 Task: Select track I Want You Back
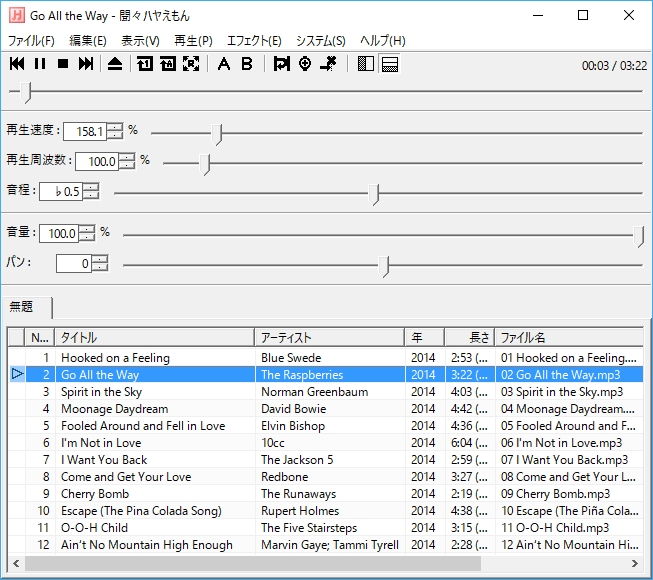[x=326, y=460]
